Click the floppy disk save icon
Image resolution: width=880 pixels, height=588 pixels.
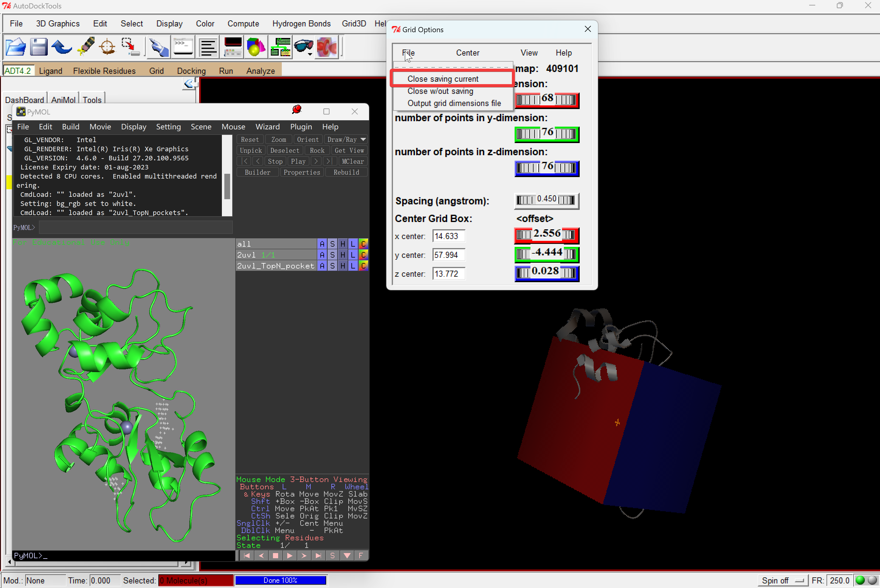coord(38,47)
